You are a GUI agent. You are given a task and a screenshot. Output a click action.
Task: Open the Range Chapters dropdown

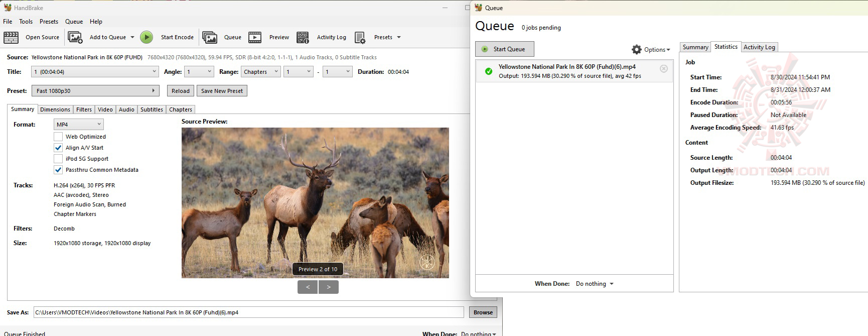260,72
